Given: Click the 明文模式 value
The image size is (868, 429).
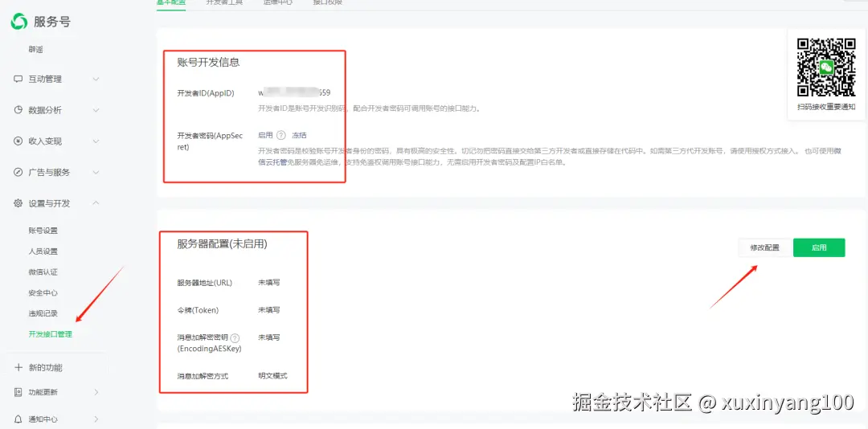Looking at the screenshot, I should [x=273, y=375].
